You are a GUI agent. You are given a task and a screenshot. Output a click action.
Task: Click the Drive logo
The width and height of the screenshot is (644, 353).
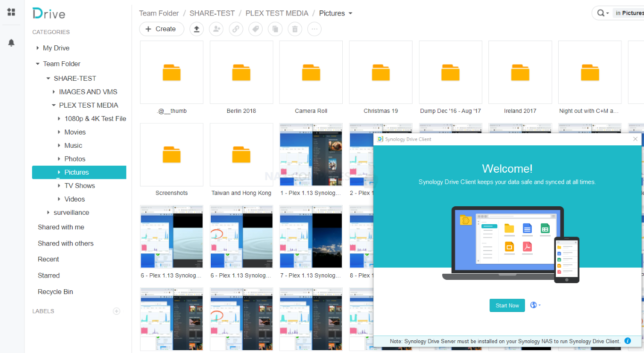[x=49, y=13]
